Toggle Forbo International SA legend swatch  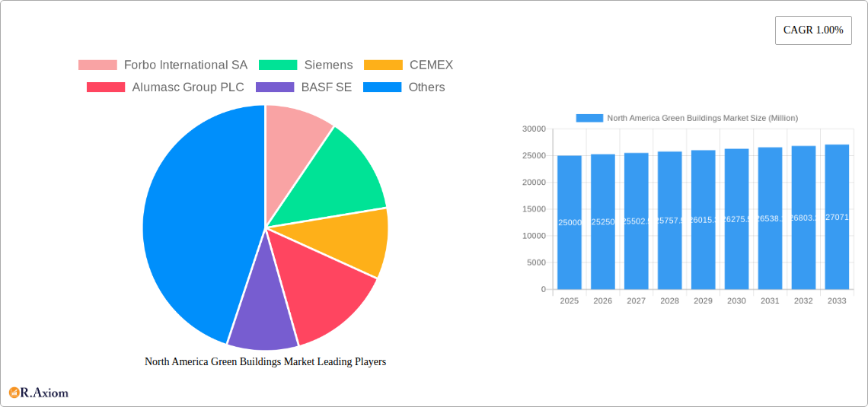(97, 65)
